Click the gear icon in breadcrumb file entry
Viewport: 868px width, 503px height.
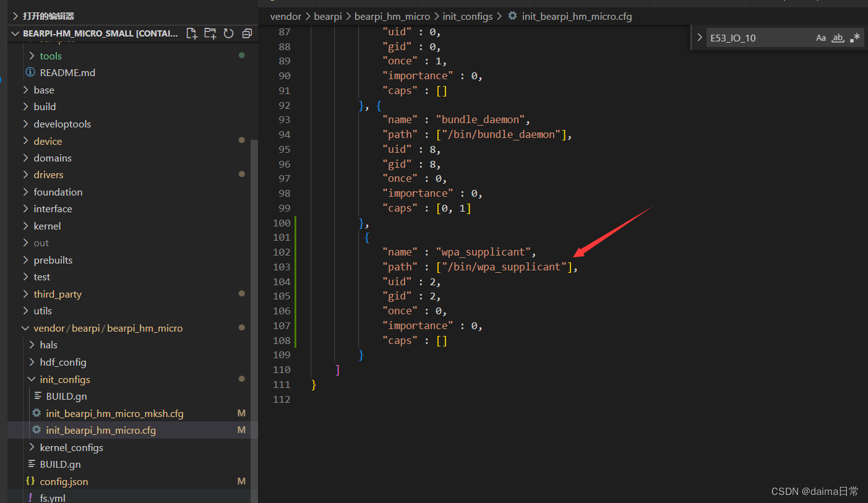[x=512, y=17]
